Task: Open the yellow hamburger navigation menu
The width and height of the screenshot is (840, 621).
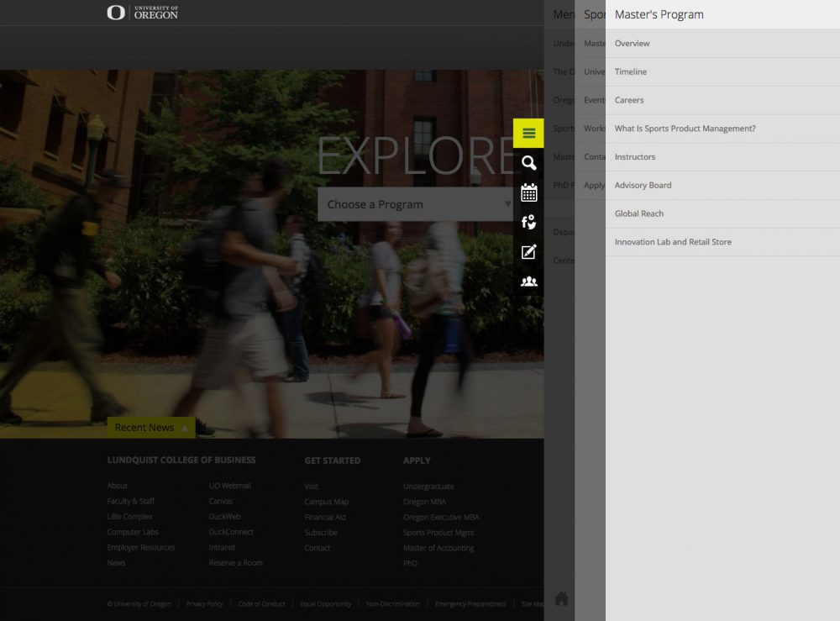Action: [x=528, y=133]
